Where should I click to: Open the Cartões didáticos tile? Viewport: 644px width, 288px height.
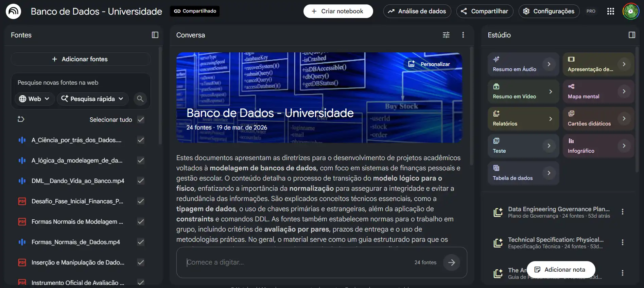click(598, 119)
